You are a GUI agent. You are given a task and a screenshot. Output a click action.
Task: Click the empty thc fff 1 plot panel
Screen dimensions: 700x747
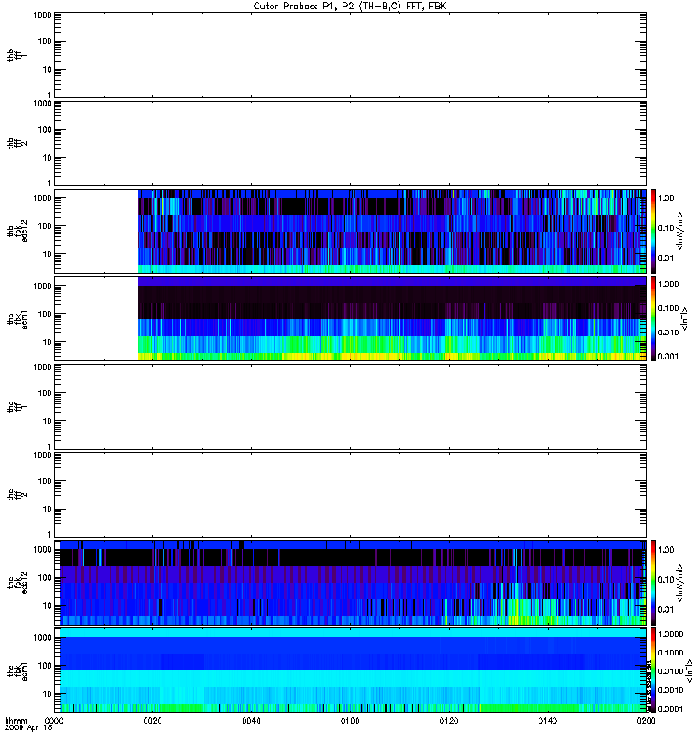350,407
